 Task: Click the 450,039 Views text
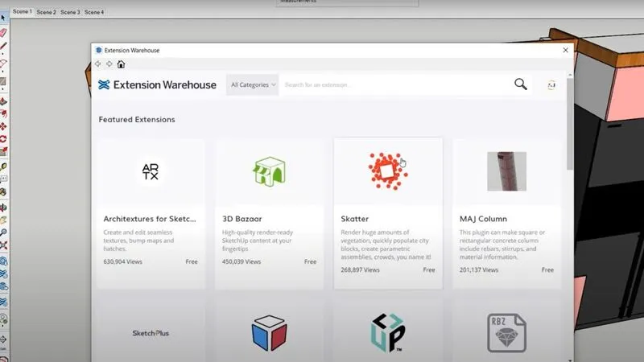242,261
